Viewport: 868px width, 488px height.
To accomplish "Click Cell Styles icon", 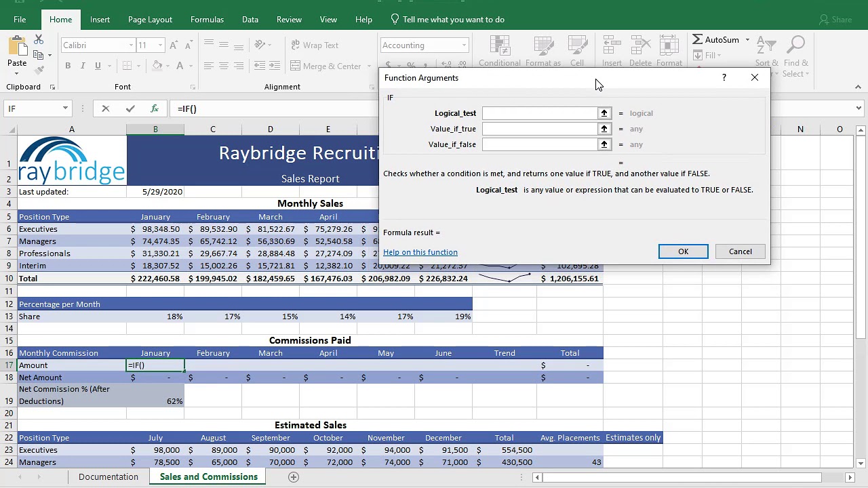I will tap(577, 46).
